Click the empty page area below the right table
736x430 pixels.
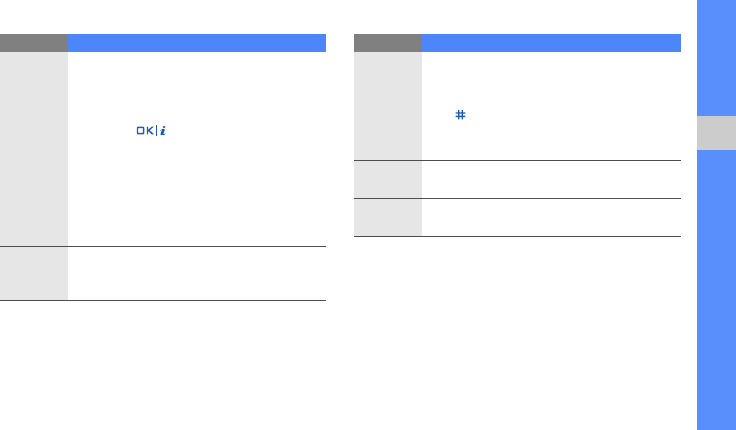pos(518,330)
